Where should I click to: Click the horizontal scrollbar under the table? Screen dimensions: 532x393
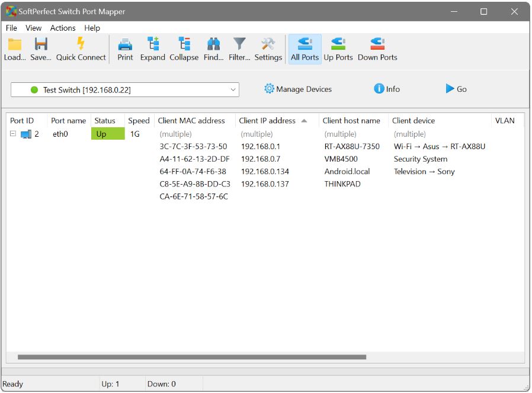(192, 357)
